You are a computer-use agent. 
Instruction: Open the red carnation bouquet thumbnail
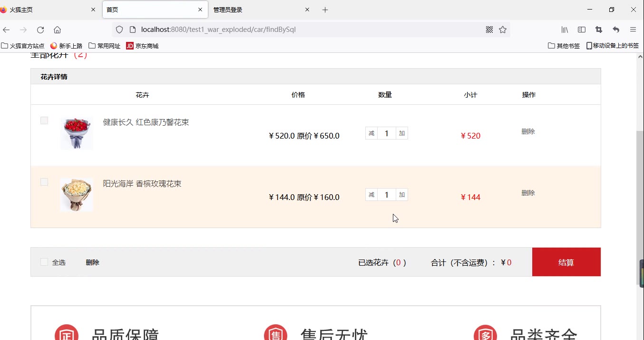pos(77,133)
